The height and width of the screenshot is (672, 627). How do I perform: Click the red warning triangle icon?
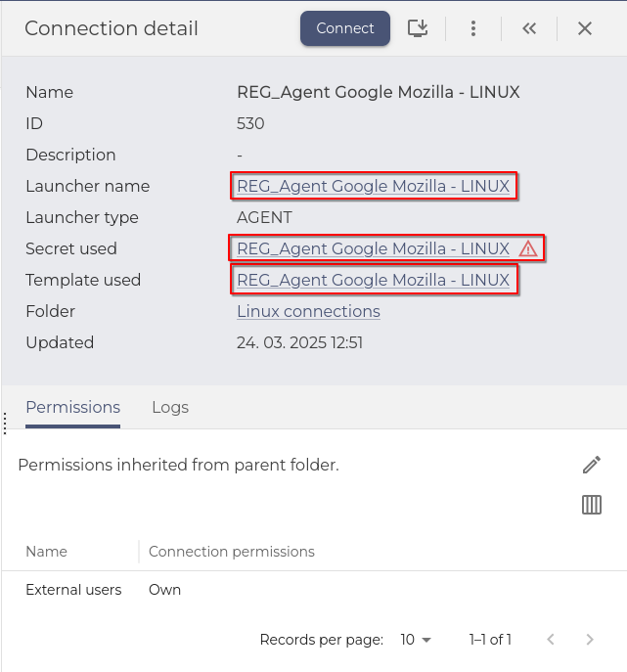(x=528, y=248)
